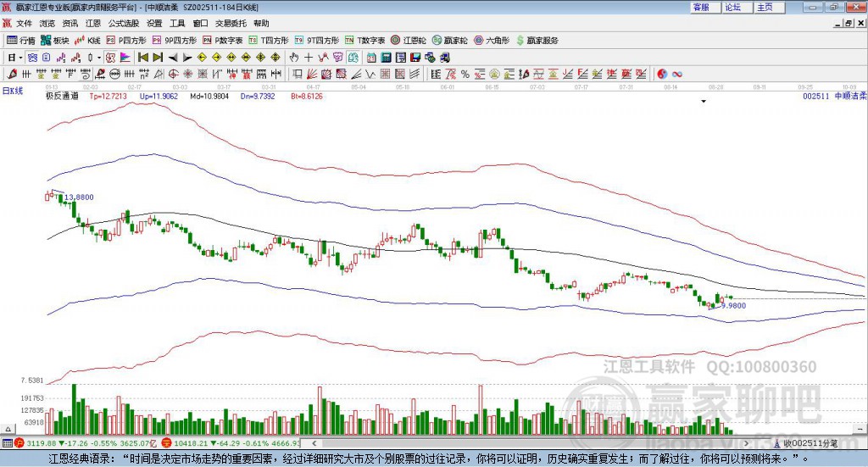Image resolution: width=868 pixels, height=467 pixels.
Task: Jump to first bar with skip-back icon
Action: (x=143, y=58)
